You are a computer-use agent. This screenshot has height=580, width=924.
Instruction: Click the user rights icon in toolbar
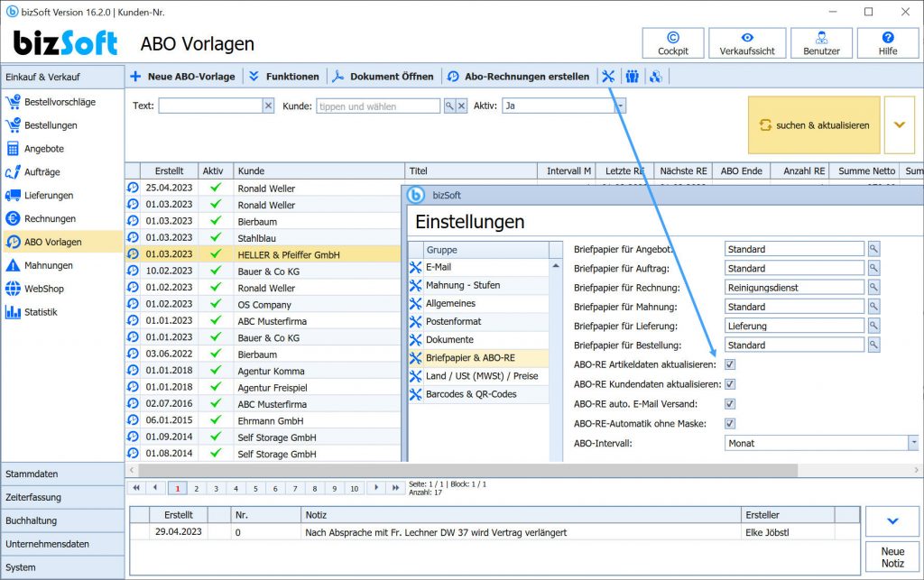tap(656, 77)
